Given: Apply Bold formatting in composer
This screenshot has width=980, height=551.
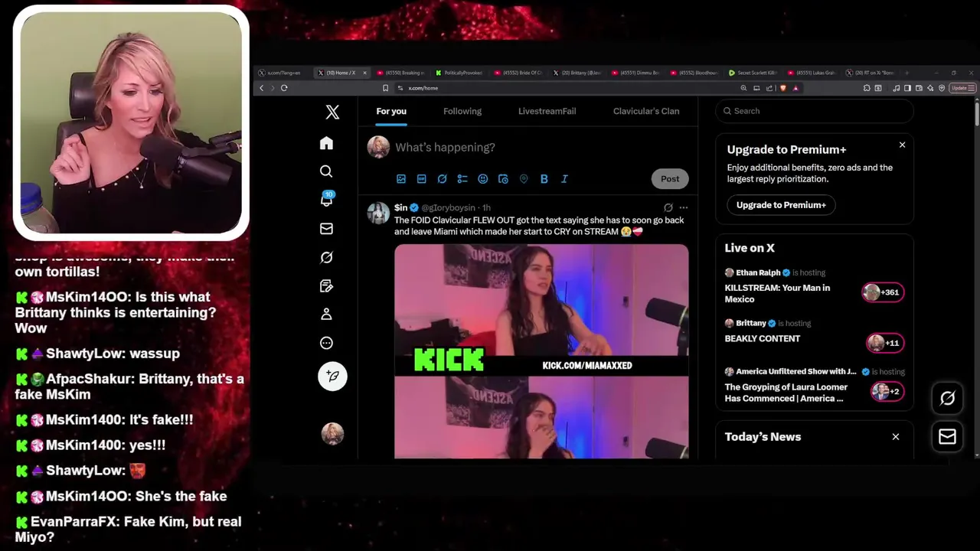Looking at the screenshot, I should tap(544, 178).
